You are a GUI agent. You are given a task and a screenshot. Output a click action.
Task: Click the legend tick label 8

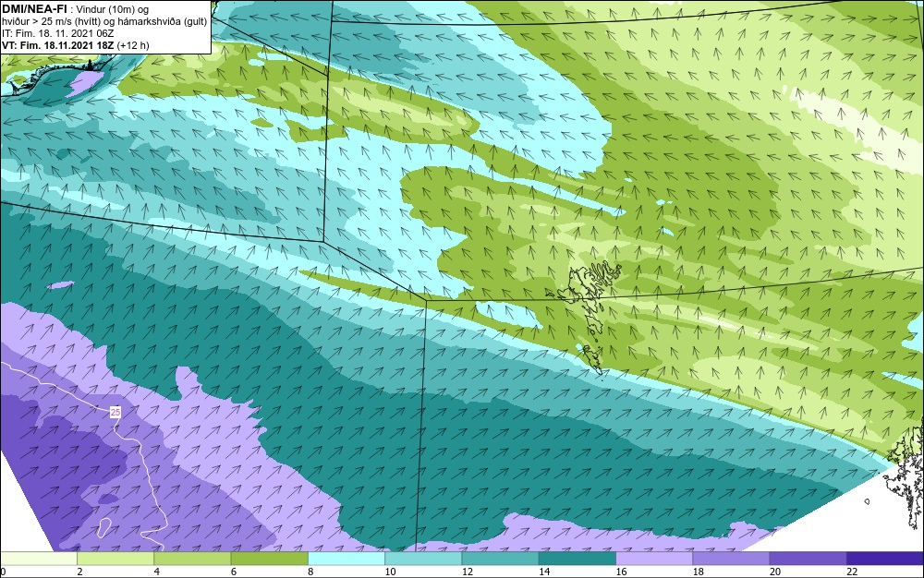(x=310, y=572)
